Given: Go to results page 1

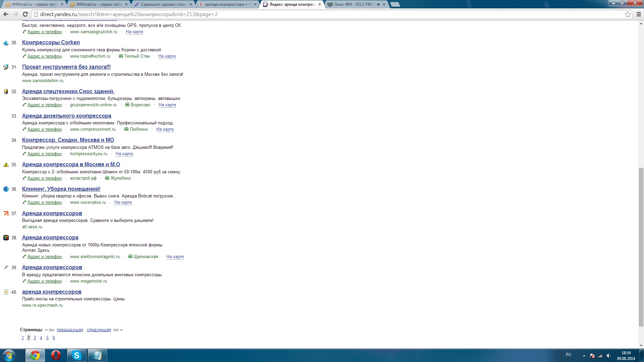Looking at the screenshot, I should [22, 338].
